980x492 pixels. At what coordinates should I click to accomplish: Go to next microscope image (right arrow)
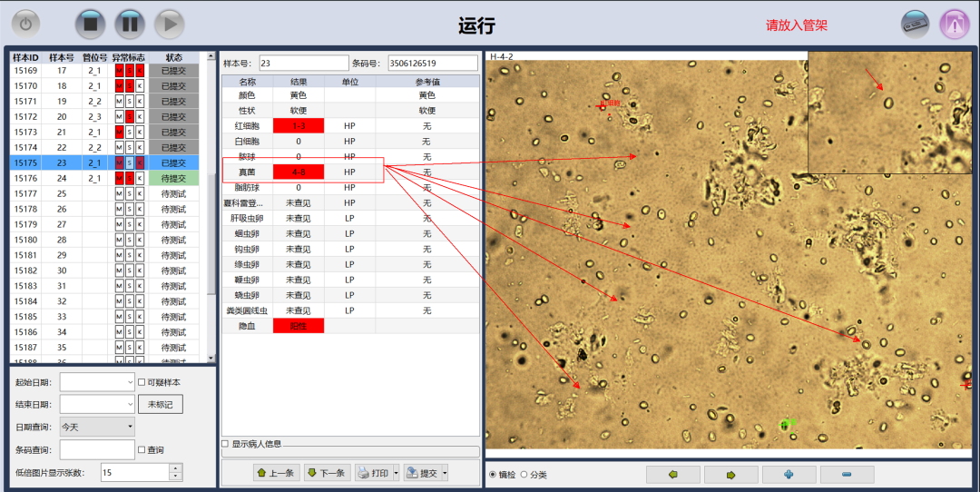point(730,475)
